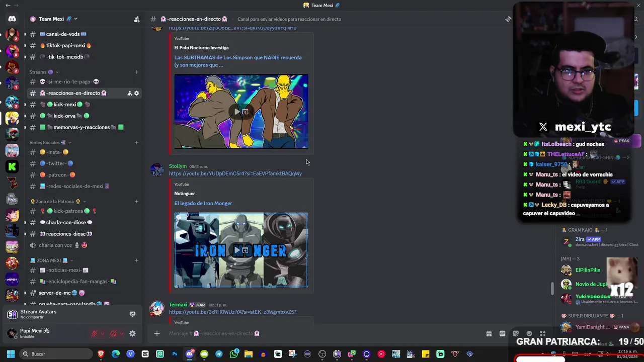Collapse Redes Sociales category
644x362 pixels.
pos(50,142)
